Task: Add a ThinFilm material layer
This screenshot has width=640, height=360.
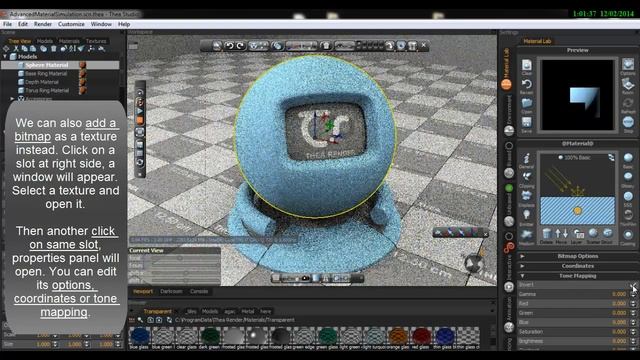Action: pos(628,215)
